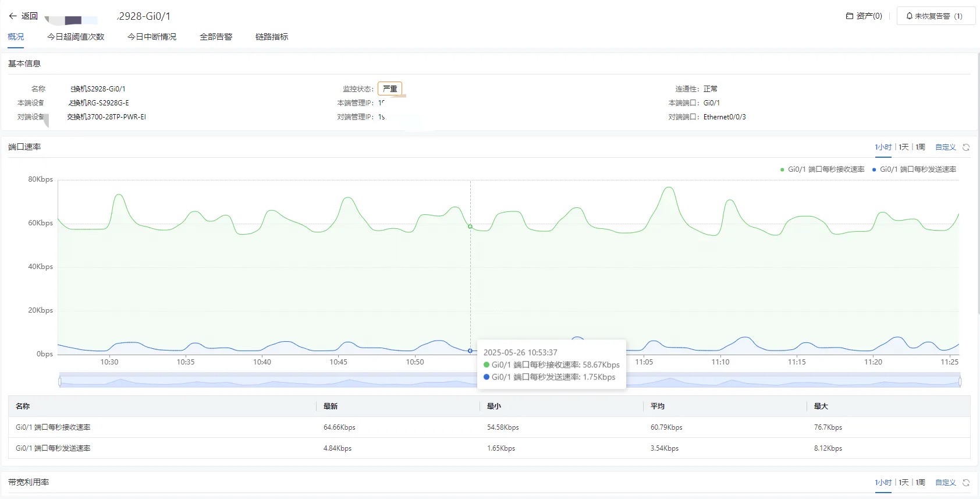This screenshot has width=980, height=499.
Task: Open the 链路指标 tab
Action: pyautogui.click(x=272, y=37)
